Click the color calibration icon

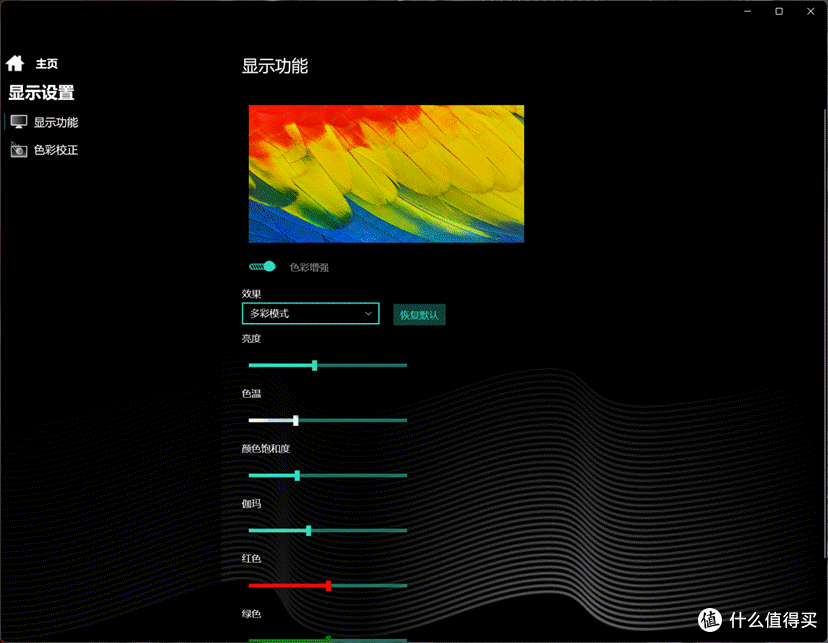point(18,150)
